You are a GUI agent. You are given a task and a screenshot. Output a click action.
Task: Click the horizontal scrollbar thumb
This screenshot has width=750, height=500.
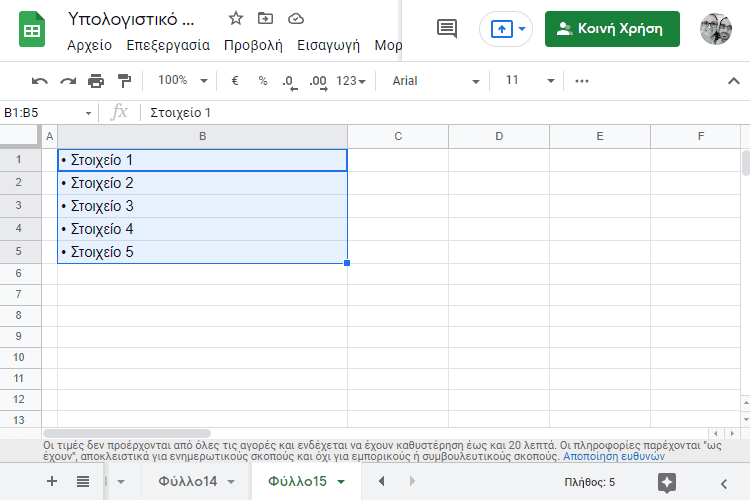tap(127, 433)
